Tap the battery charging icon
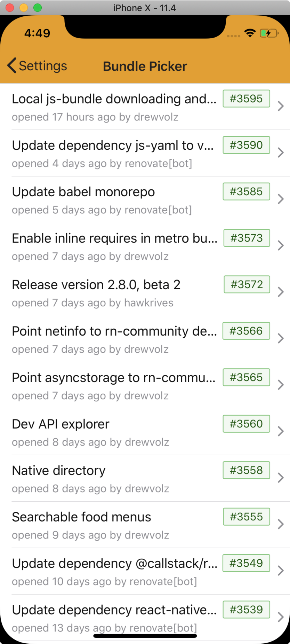 (x=269, y=33)
